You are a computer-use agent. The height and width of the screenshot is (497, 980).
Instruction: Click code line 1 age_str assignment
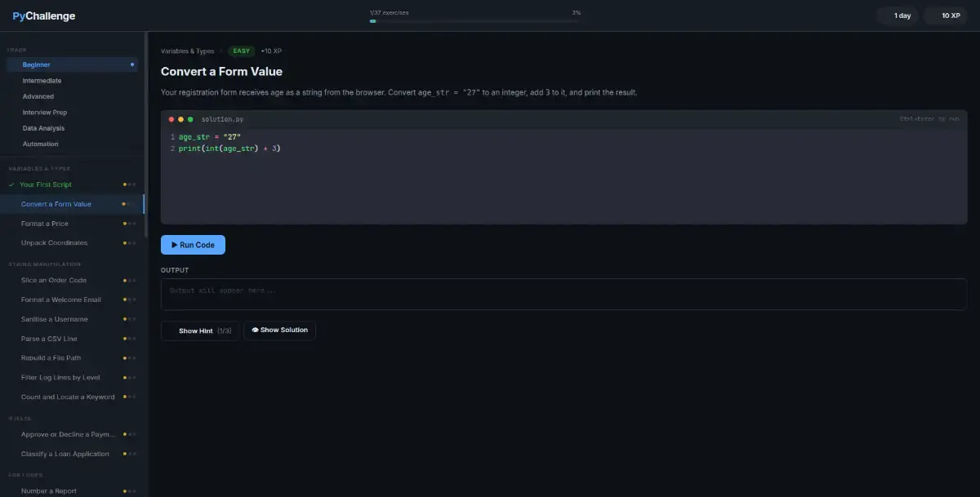tap(210, 137)
